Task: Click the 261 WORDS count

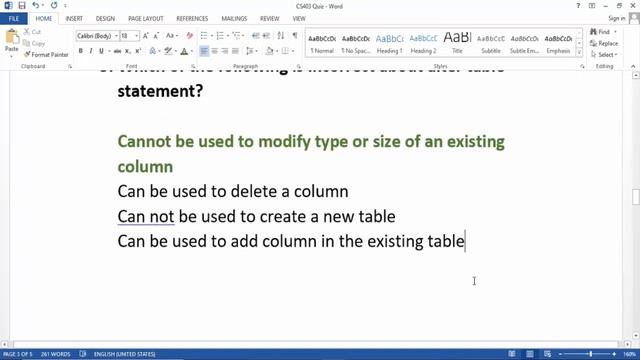Action: tap(56, 354)
